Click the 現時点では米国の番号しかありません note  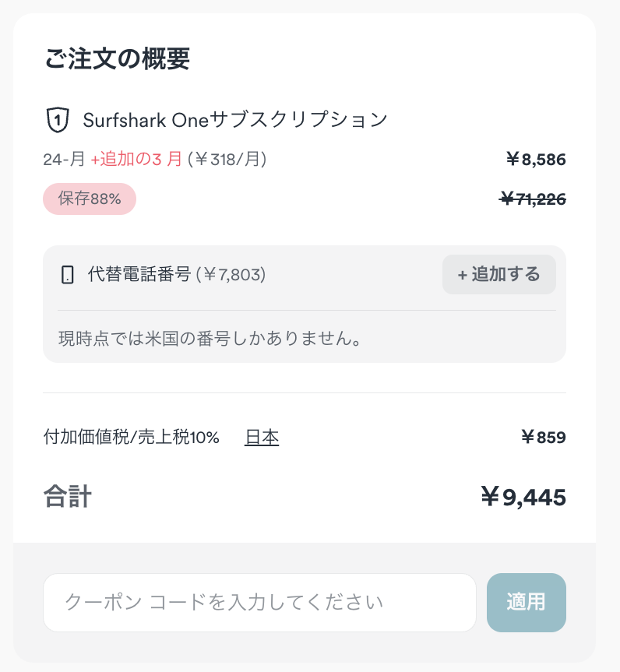(x=210, y=339)
